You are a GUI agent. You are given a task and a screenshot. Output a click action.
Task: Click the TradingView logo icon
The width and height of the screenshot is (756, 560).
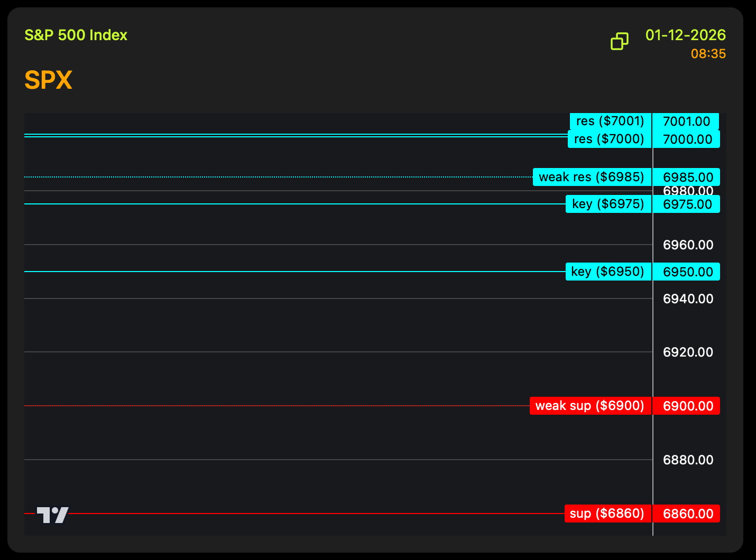(x=52, y=515)
